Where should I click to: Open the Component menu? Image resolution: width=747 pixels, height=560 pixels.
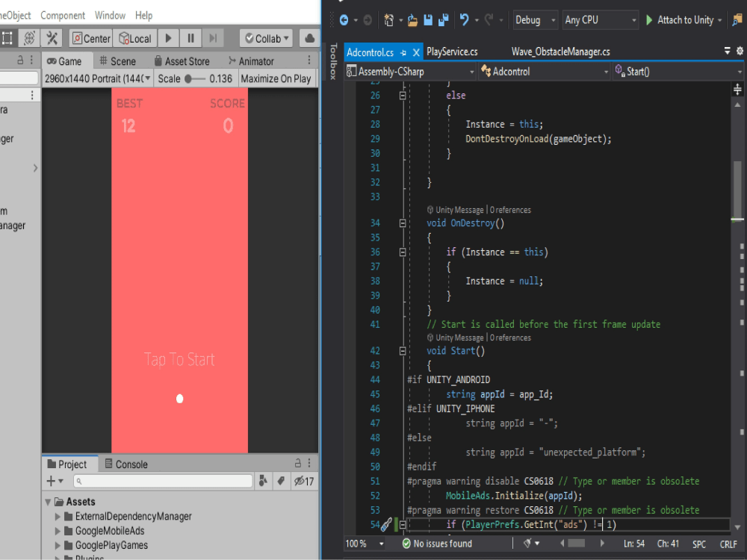63,15
